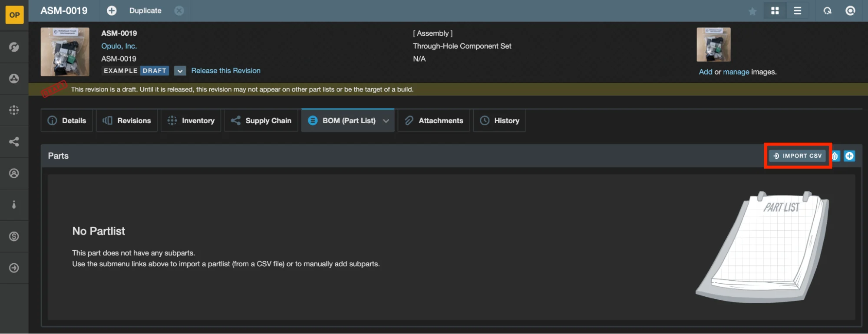This screenshot has width=868, height=334.
Task: Expand the BOM (Part List) tab chevron
Action: click(386, 121)
